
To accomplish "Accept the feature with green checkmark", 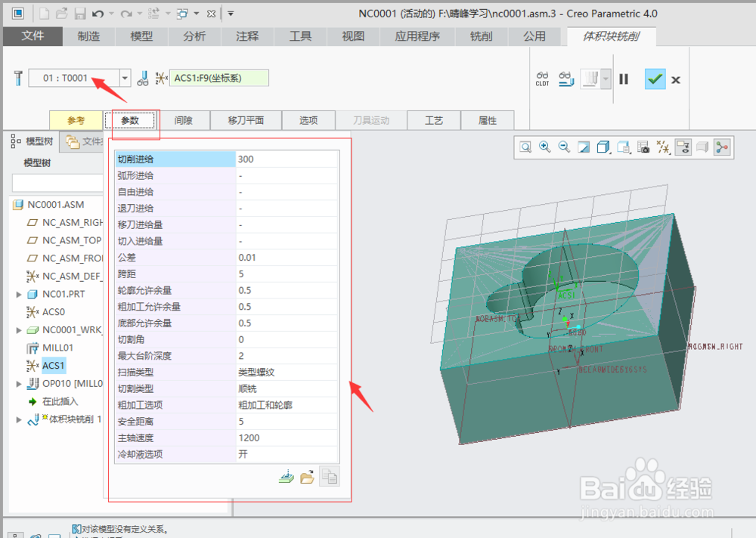I will coord(655,79).
